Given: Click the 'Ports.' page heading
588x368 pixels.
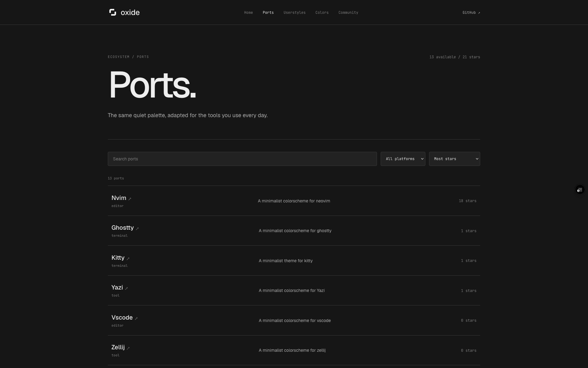Looking at the screenshot, I should pyautogui.click(x=152, y=85).
